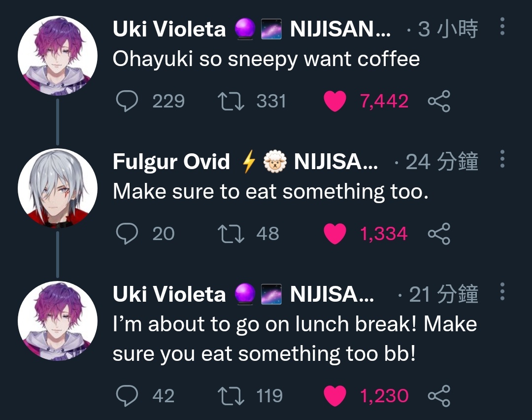Open more options on Uki's first tweet
This screenshot has height=420, width=532.
pos(502,26)
